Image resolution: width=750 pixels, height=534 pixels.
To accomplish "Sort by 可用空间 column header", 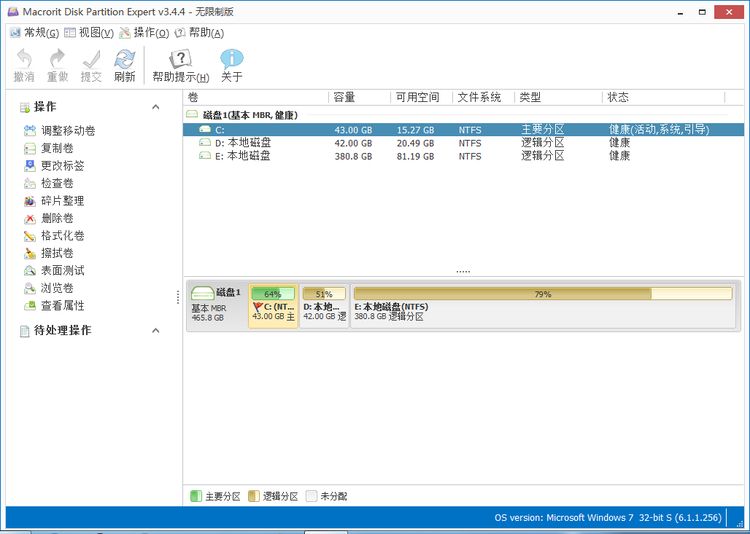I will point(422,98).
